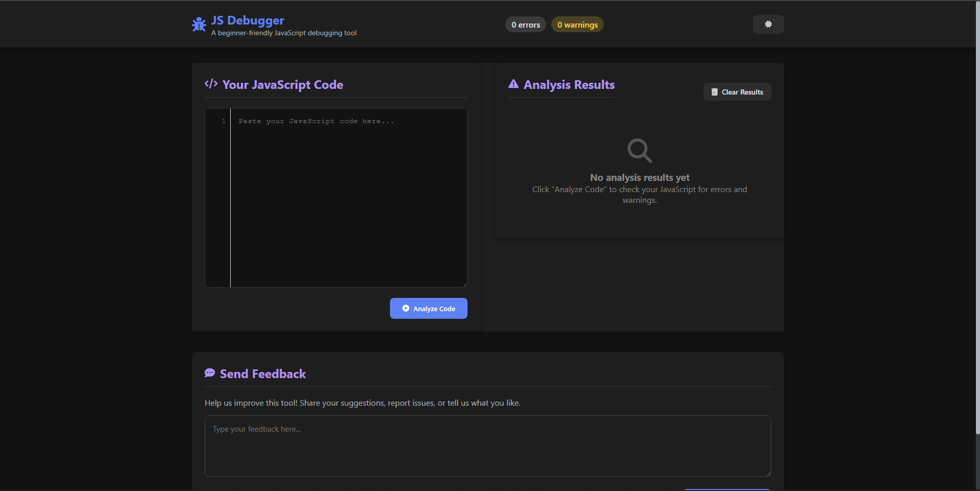Click inside the feedback text box
The height and width of the screenshot is (491, 980).
pos(487,445)
